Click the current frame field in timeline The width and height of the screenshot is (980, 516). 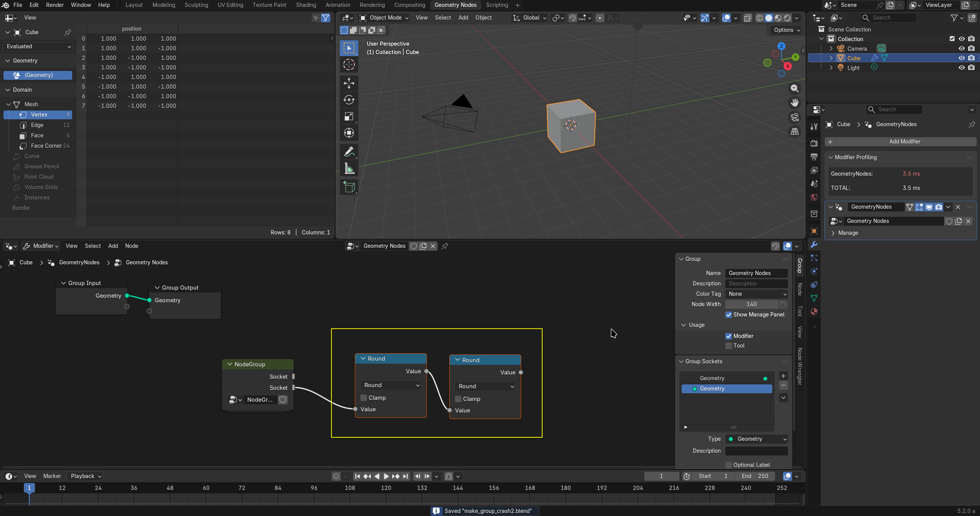(x=661, y=476)
